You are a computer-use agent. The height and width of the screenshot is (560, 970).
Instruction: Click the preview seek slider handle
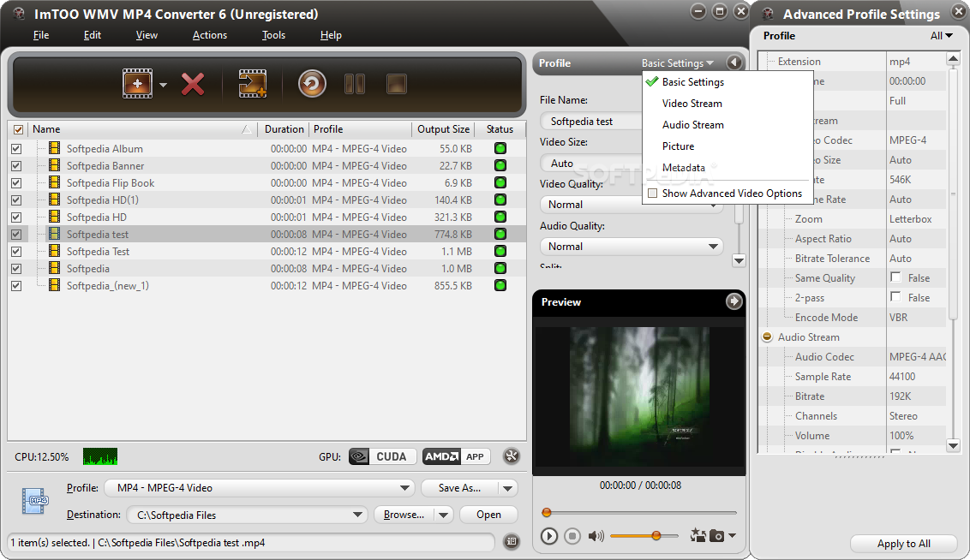[546, 512]
